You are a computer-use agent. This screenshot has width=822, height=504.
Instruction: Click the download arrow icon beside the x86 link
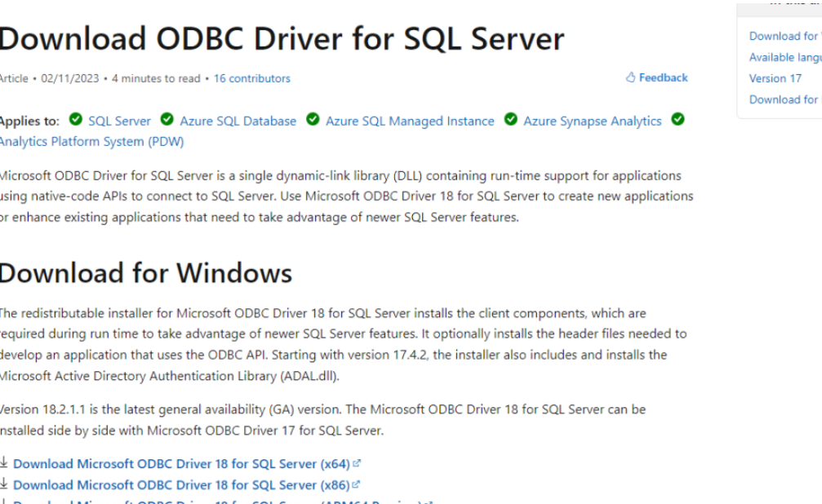pos(4,484)
